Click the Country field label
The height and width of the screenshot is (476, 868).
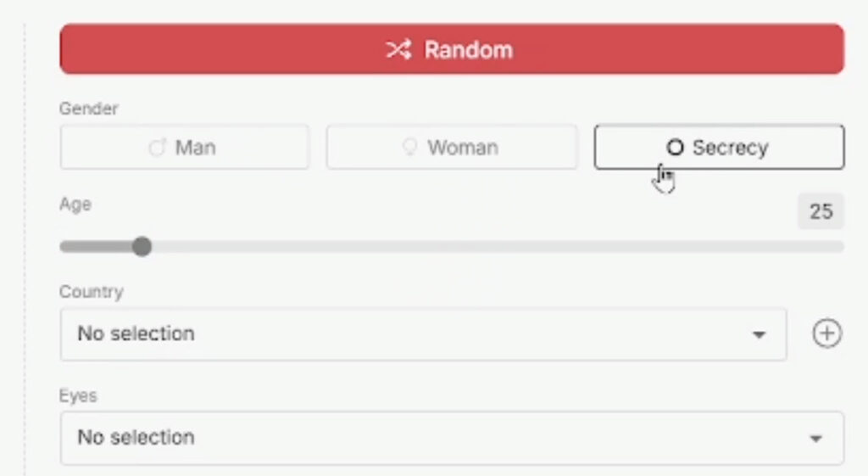(x=91, y=292)
